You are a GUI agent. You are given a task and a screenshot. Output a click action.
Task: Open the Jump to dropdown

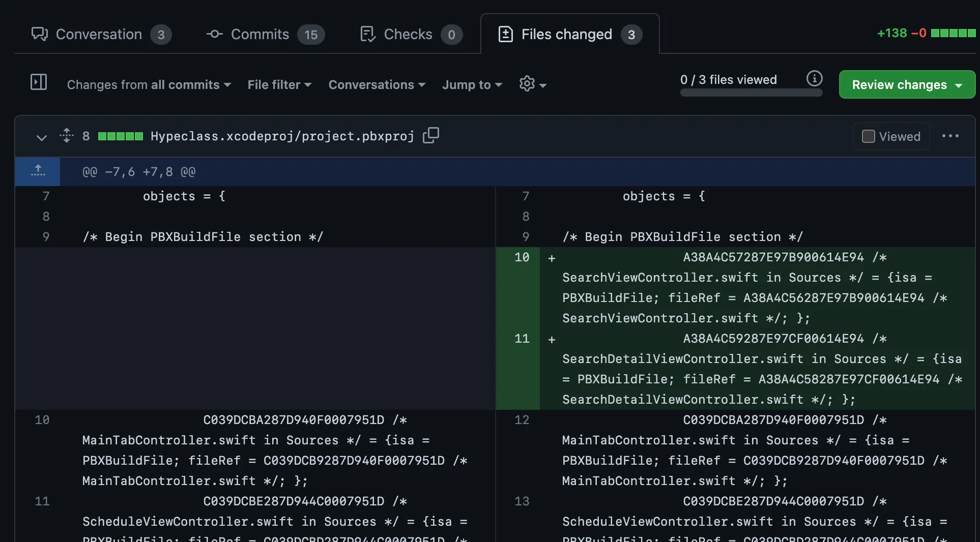(472, 85)
